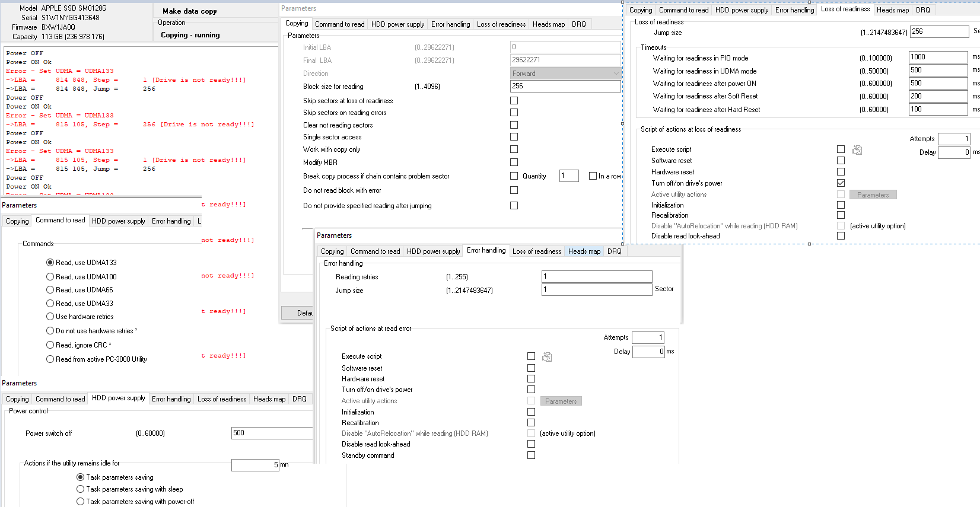The width and height of the screenshot is (980, 507).
Task: Tick Initialization under loss of readiness actions
Action: point(841,205)
